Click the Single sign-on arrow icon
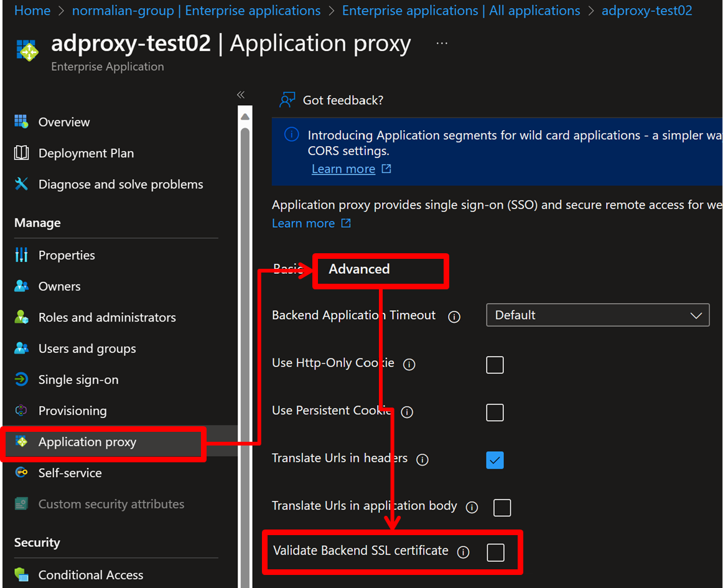This screenshot has width=723, height=588. tap(21, 379)
